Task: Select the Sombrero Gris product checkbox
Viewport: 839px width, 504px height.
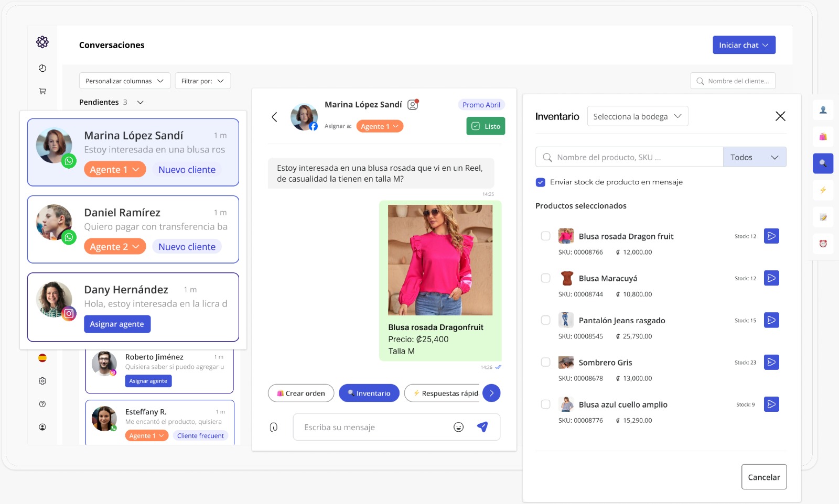Action: pyautogui.click(x=545, y=363)
